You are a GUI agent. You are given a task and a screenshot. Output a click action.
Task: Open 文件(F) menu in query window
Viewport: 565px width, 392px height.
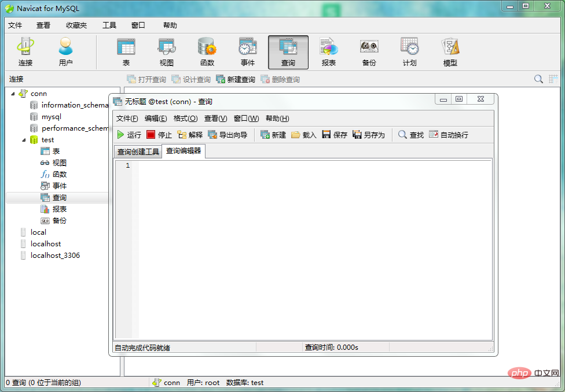click(x=127, y=118)
